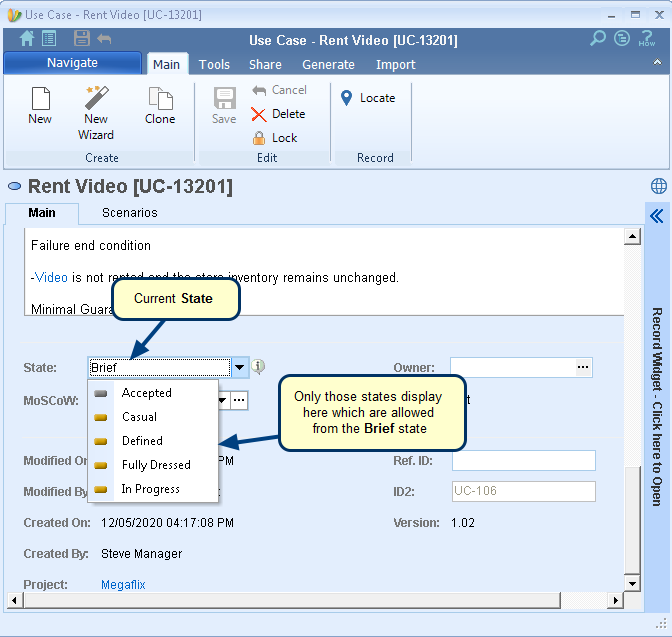
Task: Click the description scroll up arrow
Action: tap(633, 236)
